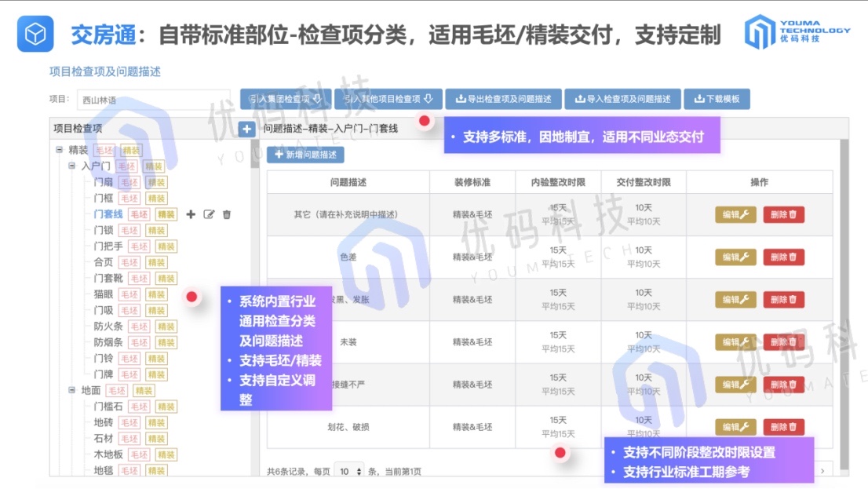Click the edit pencil icon beside 门套线

[209, 214]
